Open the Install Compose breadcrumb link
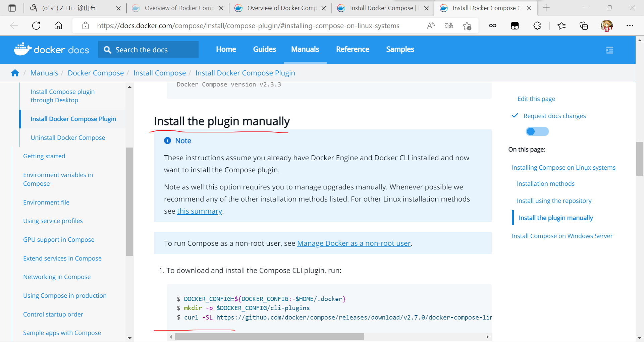Viewport: 644px width, 342px height. coord(160,73)
